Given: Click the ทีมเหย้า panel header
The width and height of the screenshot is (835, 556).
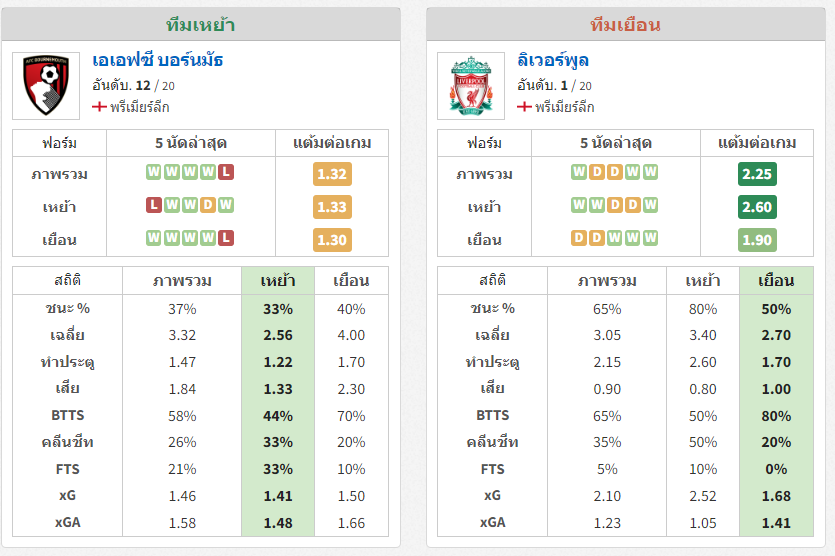Looking at the screenshot, I should point(201,24).
